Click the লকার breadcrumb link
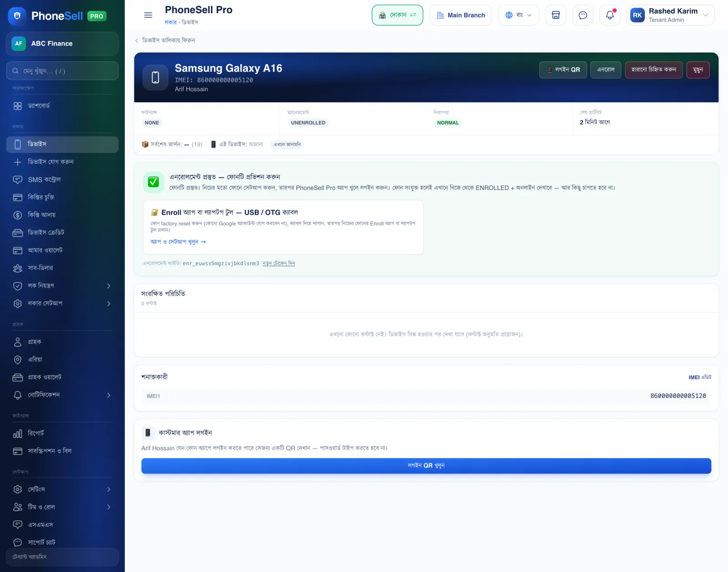This screenshot has width=728, height=572. tap(171, 22)
